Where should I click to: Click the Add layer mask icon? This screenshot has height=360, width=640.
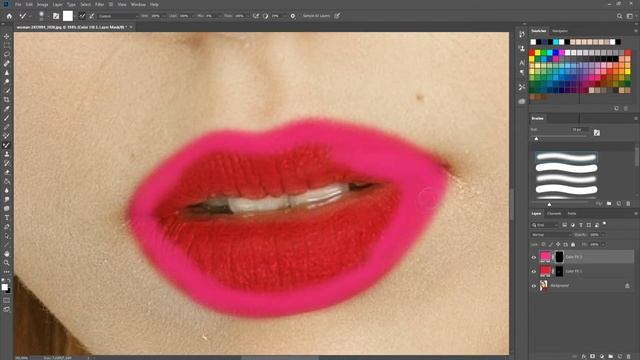pos(593,356)
